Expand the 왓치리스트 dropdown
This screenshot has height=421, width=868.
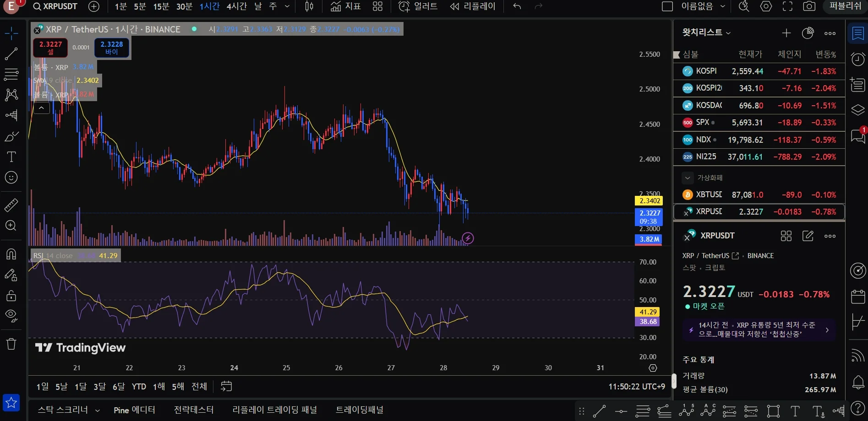[x=728, y=33]
